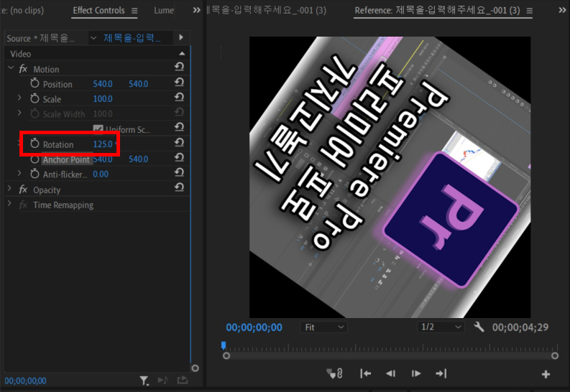Screen dimensions: 570x392
Task: Expand the Time Remapping group
Action: tap(9, 204)
